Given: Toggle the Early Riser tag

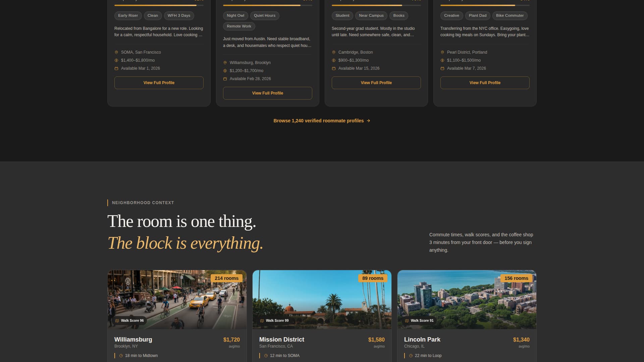Looking at the screenshot, I should (128, 15).
